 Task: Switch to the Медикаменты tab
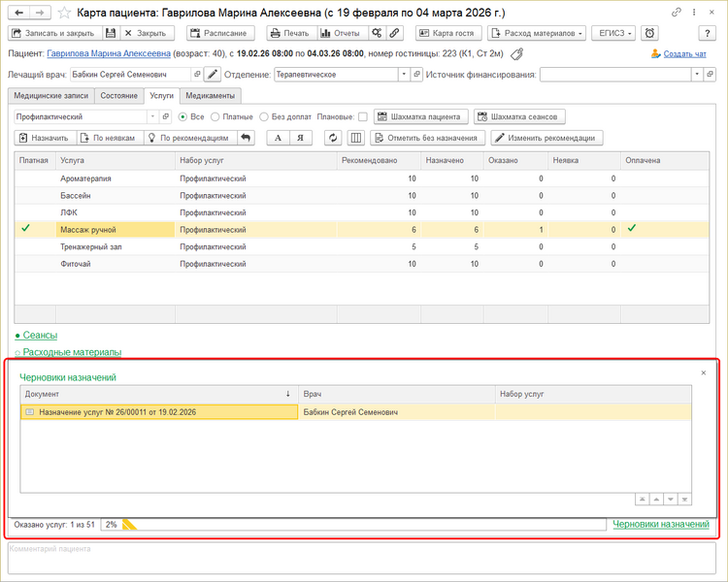click(x=210, y=95)
